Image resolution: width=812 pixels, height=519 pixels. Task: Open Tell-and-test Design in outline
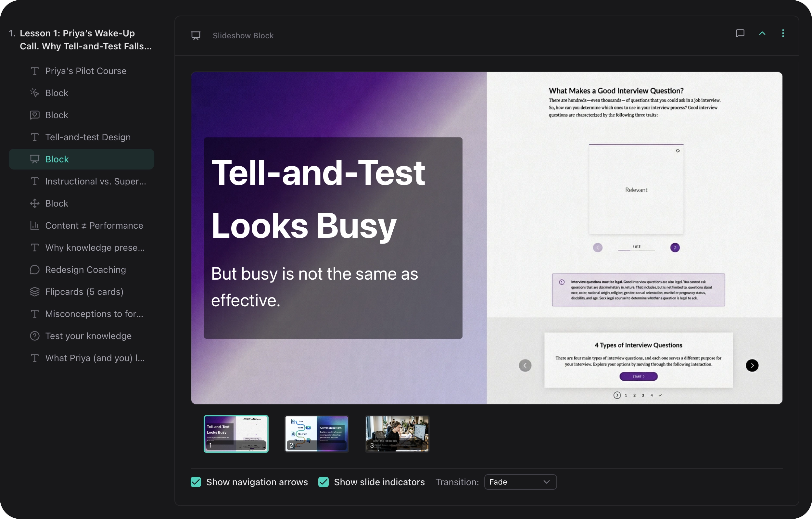click(88, 137)
